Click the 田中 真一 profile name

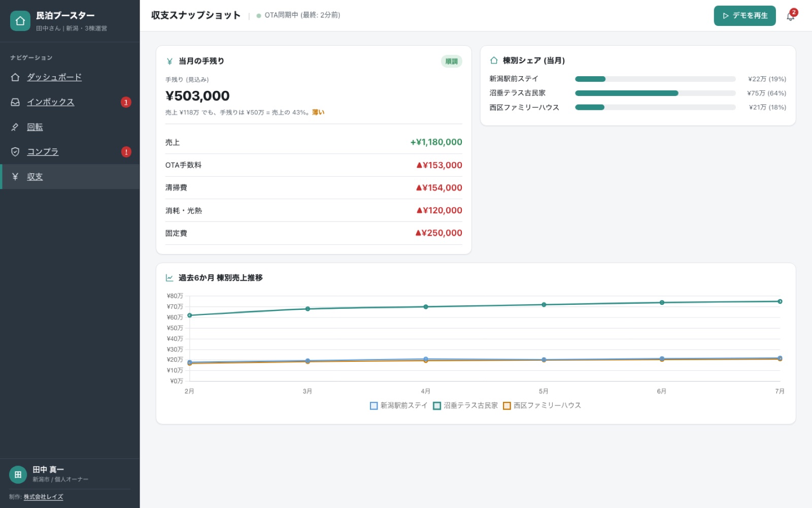tap(48, 469)
